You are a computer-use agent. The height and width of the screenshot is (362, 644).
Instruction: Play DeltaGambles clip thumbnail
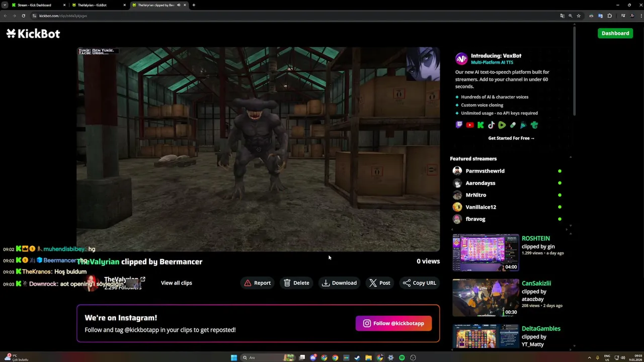click(x=486, y=336)
